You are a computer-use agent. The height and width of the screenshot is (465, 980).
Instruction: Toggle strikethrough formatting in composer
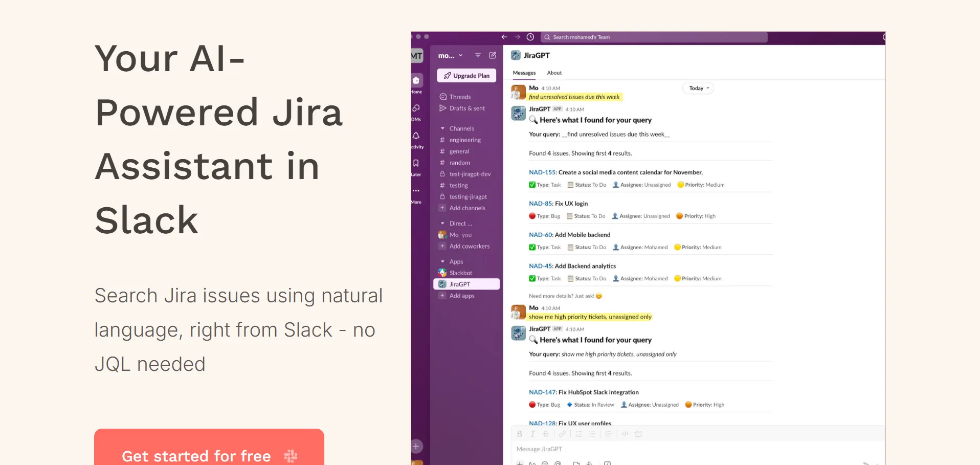[x=546, y=434]
